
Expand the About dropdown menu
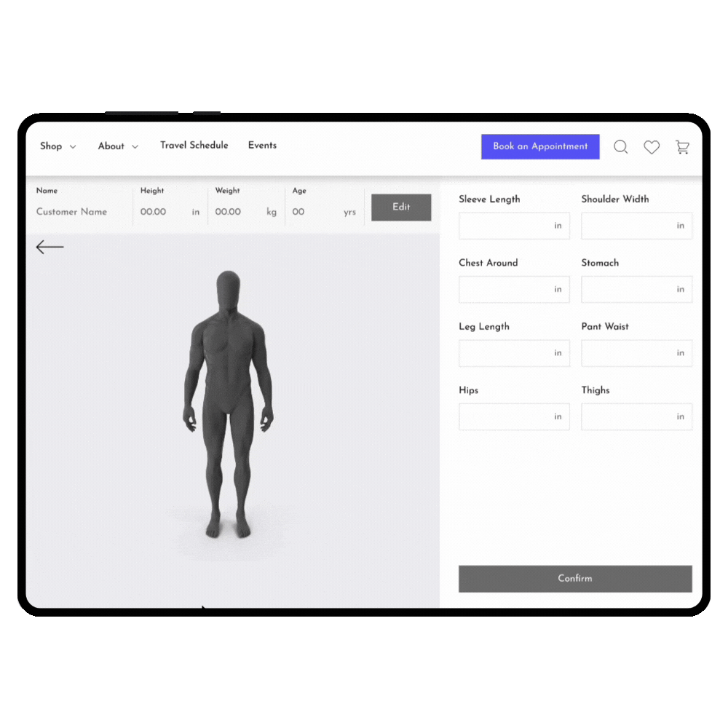118,146
